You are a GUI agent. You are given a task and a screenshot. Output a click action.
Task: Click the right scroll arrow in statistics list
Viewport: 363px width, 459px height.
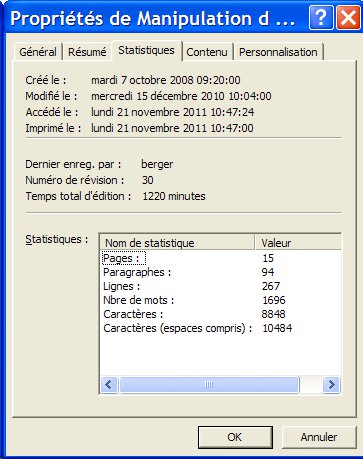click(x=331, y=385)
